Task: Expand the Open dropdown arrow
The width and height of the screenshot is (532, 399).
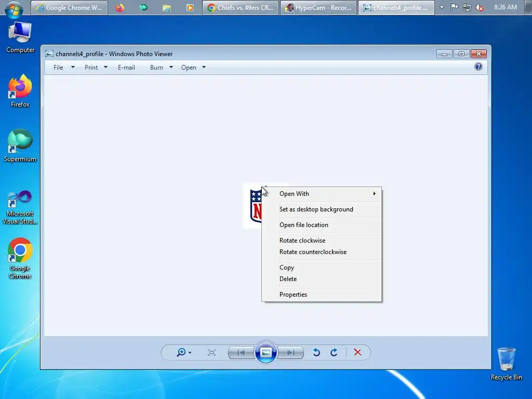Action: (204, 67)
